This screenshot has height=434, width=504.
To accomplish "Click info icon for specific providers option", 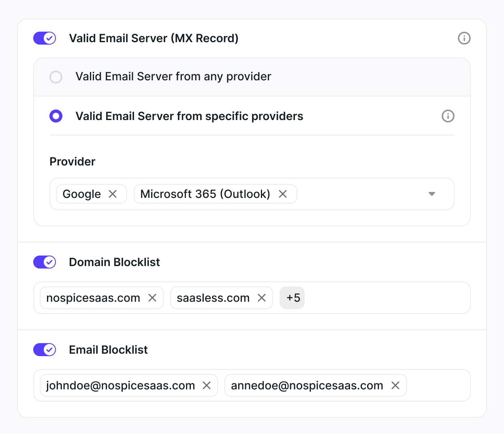I will 448,116.
